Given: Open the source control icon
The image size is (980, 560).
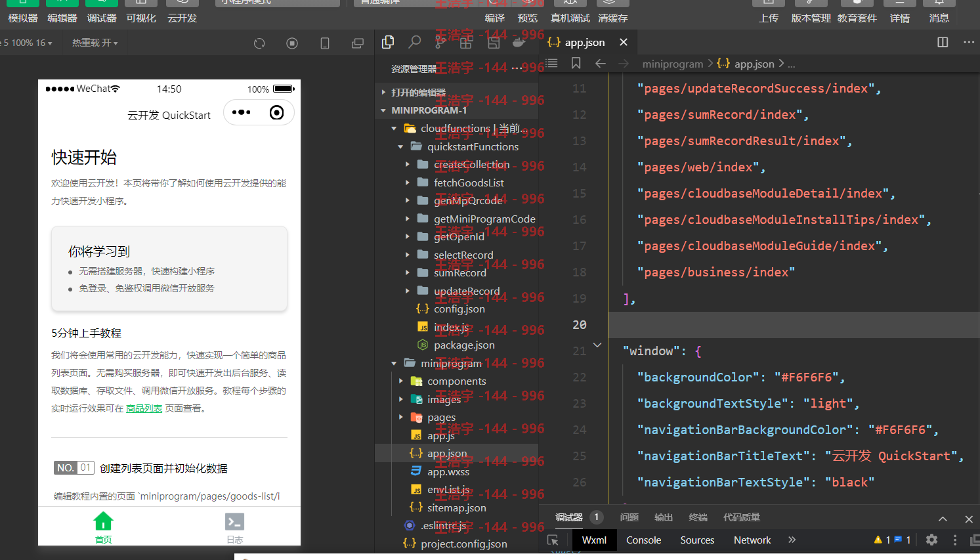Looking at the screenshot, I should coord(440,43).
